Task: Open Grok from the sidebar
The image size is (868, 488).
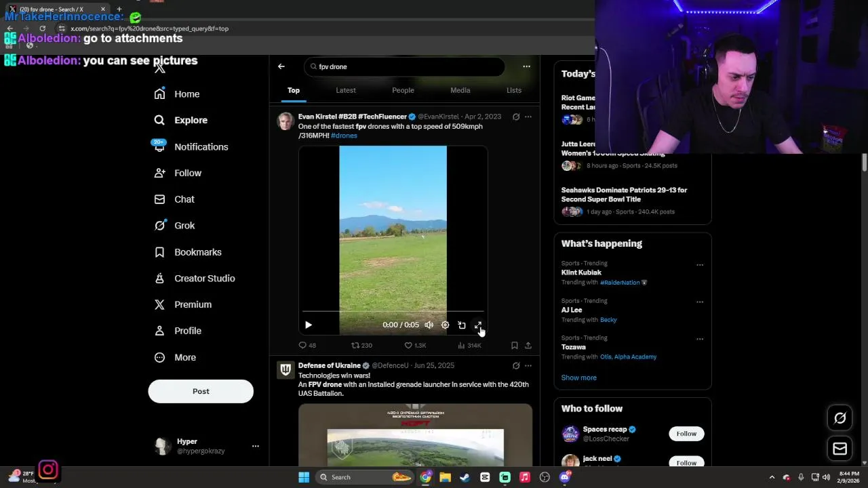Action: [175, 226]
